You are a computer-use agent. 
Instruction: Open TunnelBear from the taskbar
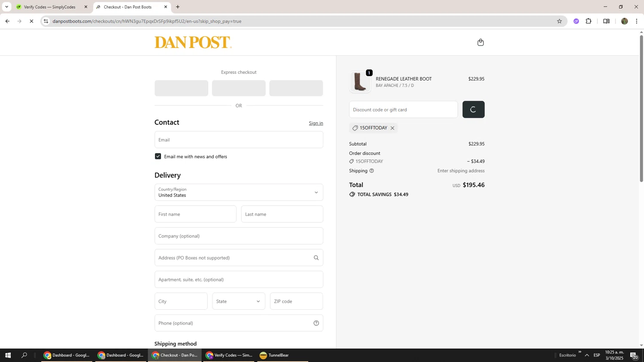[x=283, y=355]
